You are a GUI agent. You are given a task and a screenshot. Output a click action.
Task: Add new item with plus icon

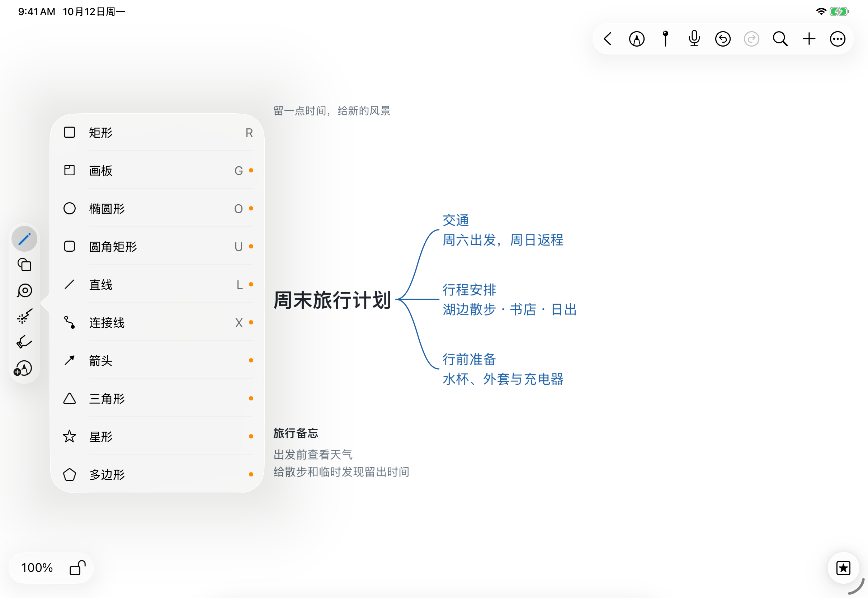tap(809, 39)
